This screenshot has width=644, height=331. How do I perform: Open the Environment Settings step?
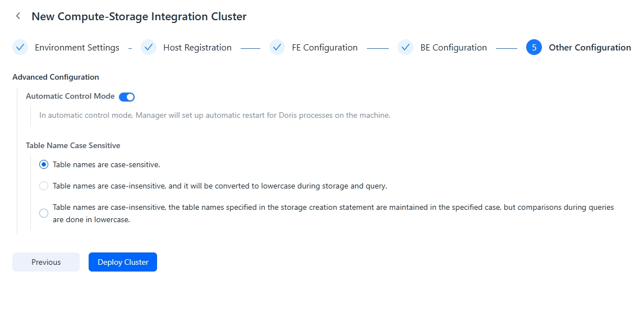pyautogui.click(x=77, y=47)
